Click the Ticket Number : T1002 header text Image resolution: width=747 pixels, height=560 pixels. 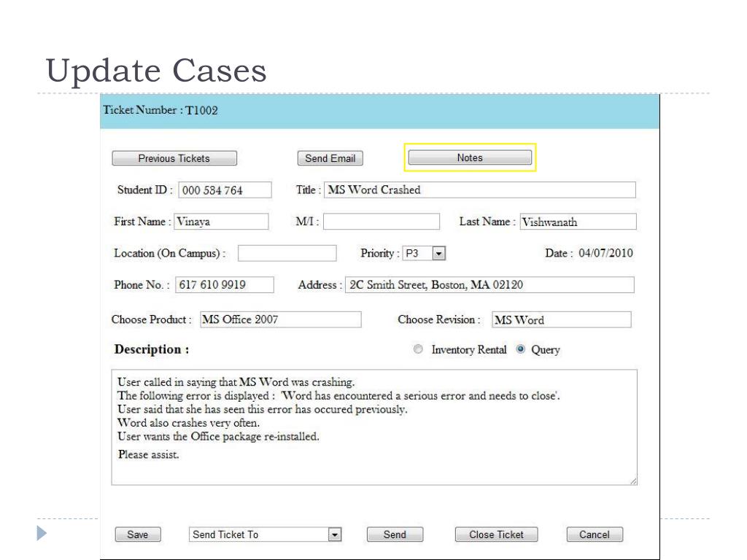(160, 110)
